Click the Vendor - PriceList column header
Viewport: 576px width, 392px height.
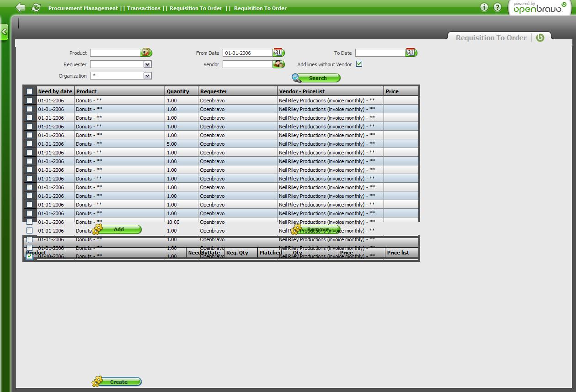(331, 91)
